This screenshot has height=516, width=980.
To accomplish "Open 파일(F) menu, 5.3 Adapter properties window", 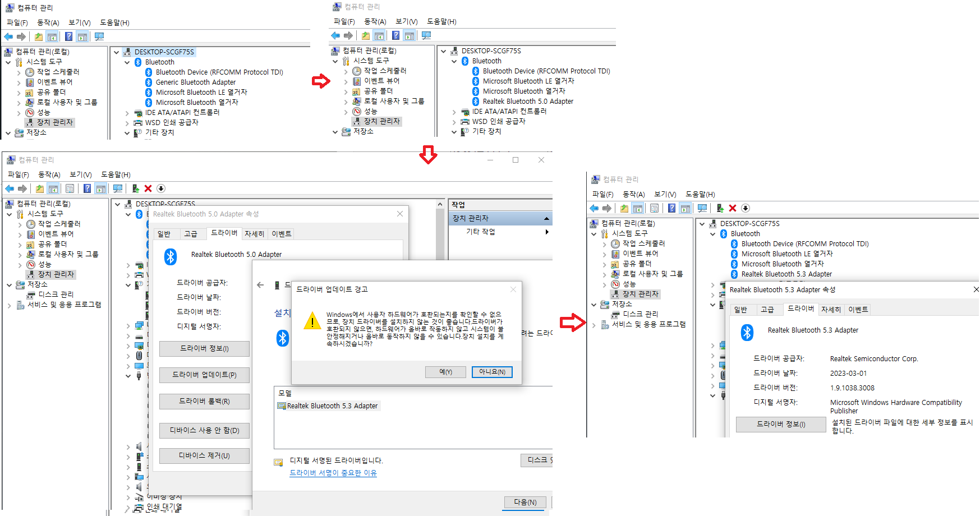I will coord(603,194).
